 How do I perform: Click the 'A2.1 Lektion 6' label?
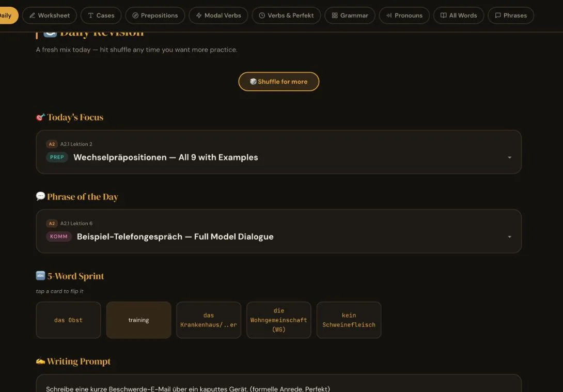click(x=76, y=223)
